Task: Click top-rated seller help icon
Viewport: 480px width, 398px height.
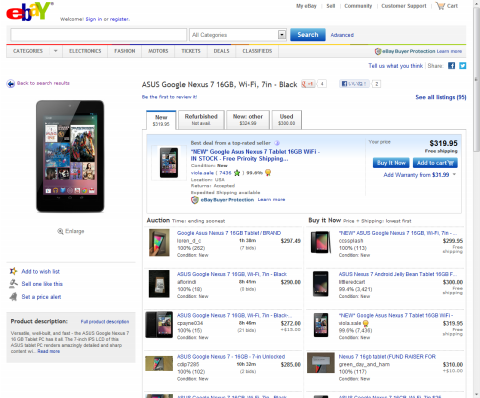Action: (x=277, y=143)
